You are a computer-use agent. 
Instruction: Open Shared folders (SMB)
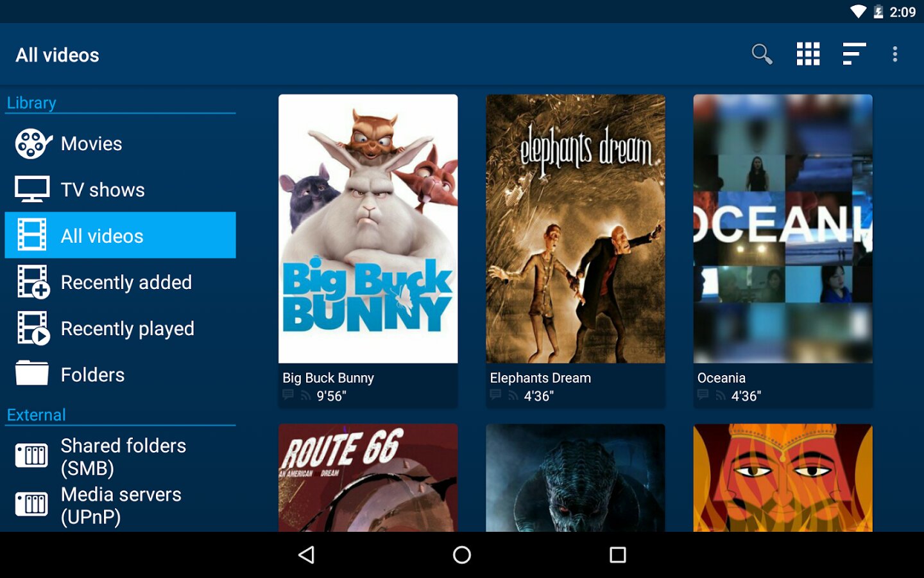tap(123, 457)
